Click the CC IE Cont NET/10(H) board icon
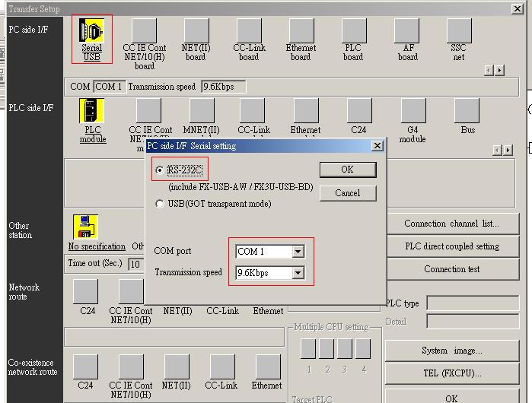This screenshot has width=532, height=403. [x=144, y=31]
